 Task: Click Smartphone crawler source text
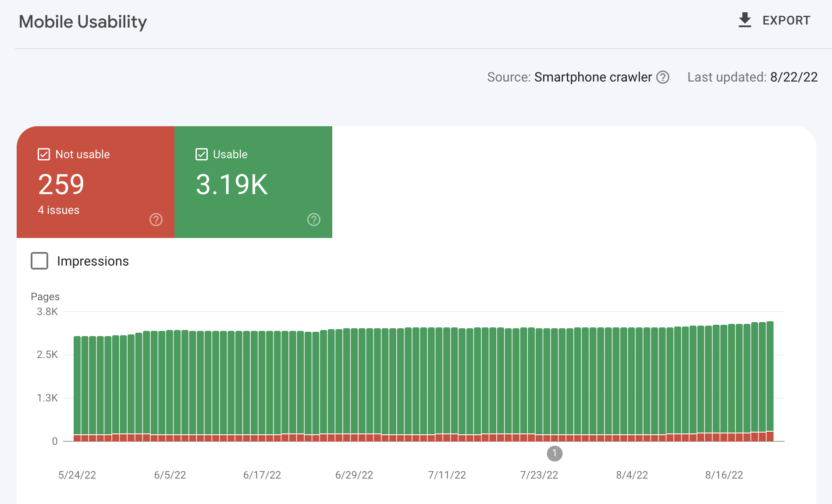coord(593,77)
